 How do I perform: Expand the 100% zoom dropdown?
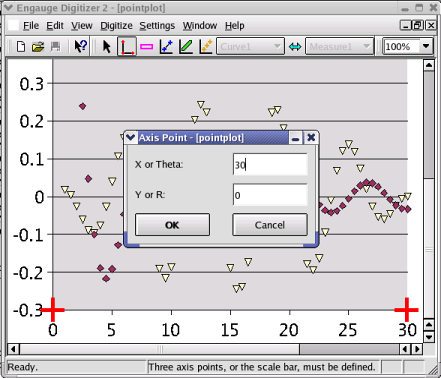point(426,46)
